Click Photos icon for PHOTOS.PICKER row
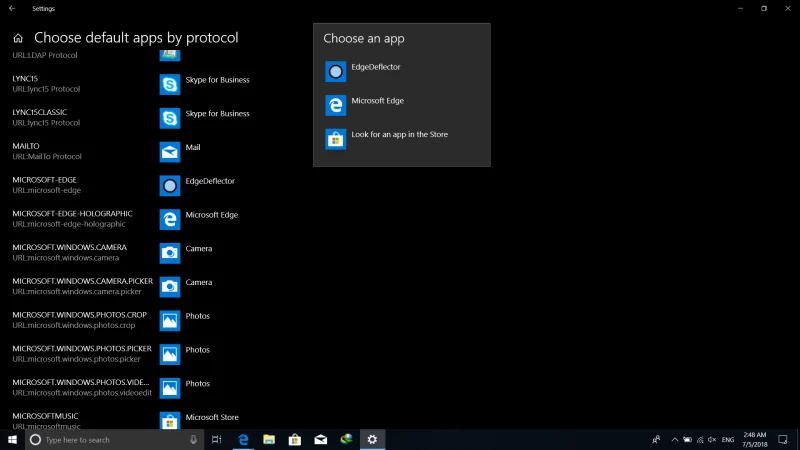 point(170,354)
